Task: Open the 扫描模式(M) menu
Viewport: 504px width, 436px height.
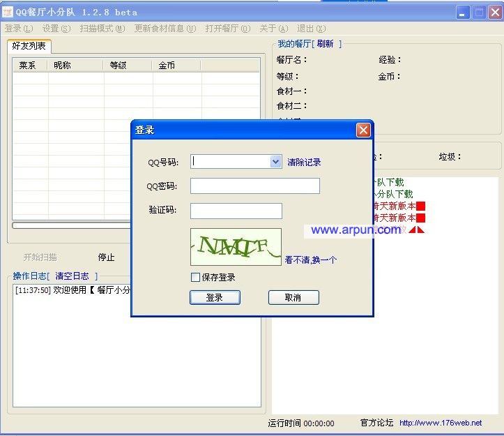Action: [x=102, y=29]
